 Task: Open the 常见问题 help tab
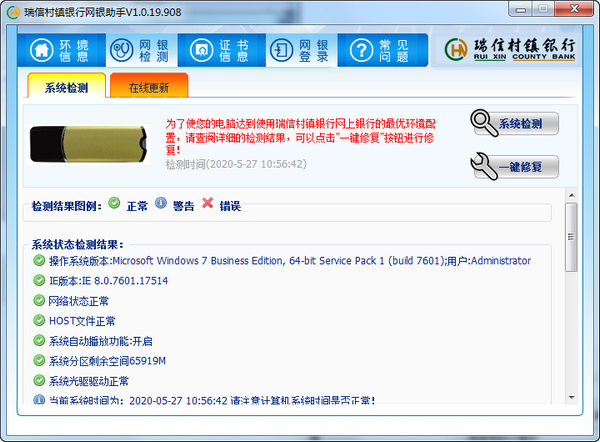(383, 50)
